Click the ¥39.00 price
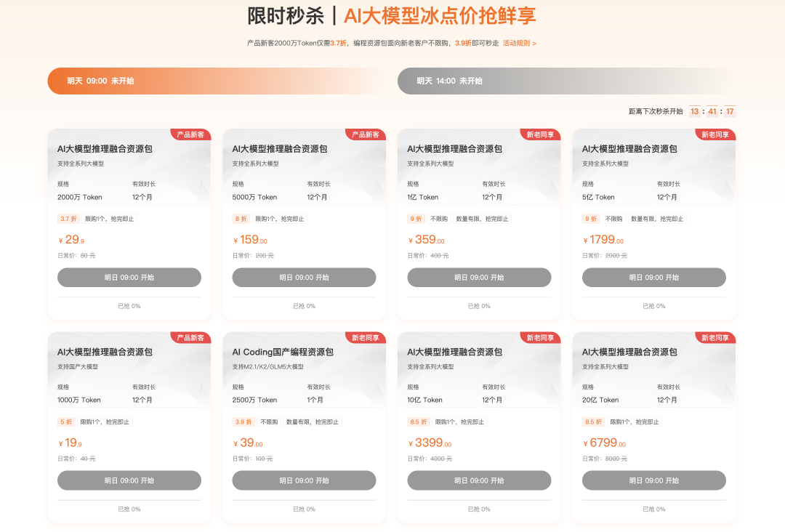The width and height of the screenshot is (785, 532). pyautogui.click(x=249, y=443)
